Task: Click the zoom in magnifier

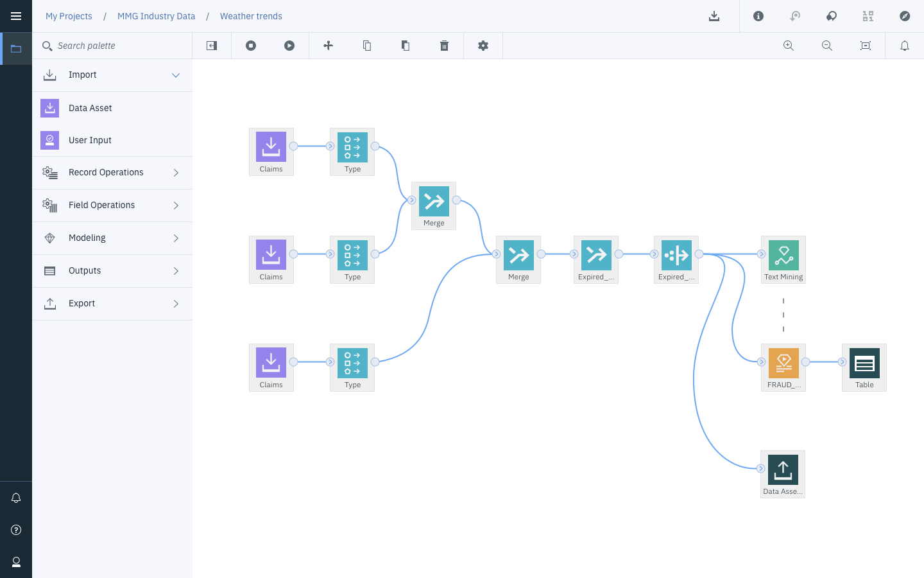Action: point(789,46)
